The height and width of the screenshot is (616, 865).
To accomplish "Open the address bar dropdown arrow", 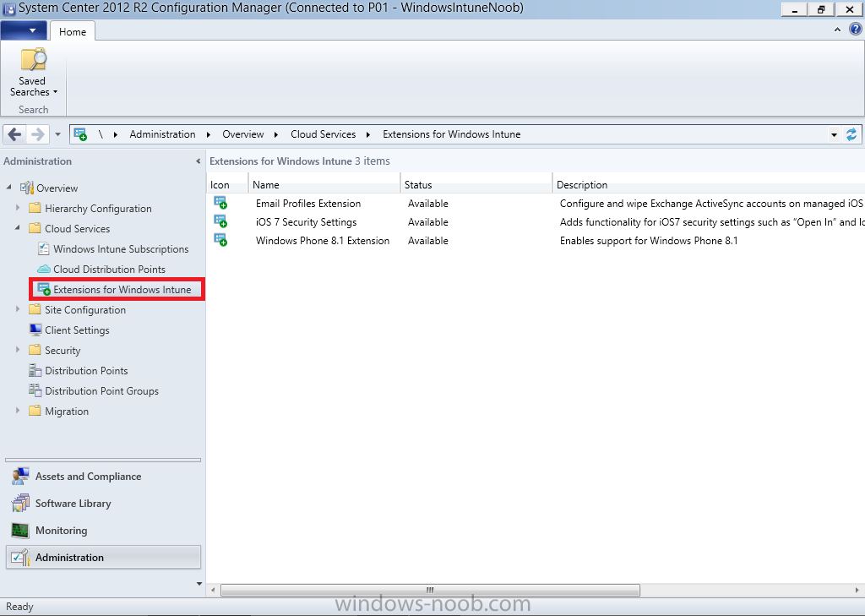I will click(834, 134).
